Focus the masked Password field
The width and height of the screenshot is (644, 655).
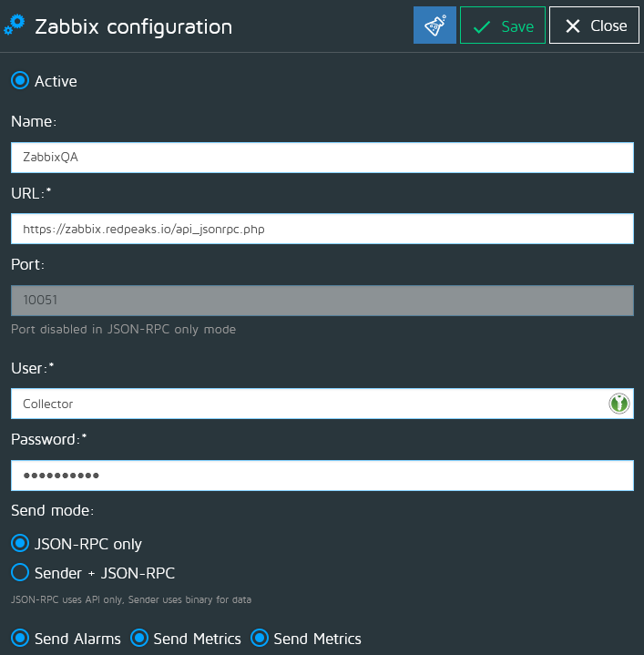322,476
